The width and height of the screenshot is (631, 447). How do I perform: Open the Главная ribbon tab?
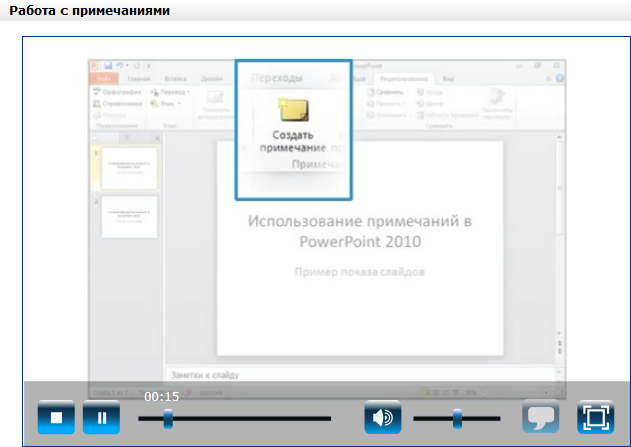click(x=139, y=79)
